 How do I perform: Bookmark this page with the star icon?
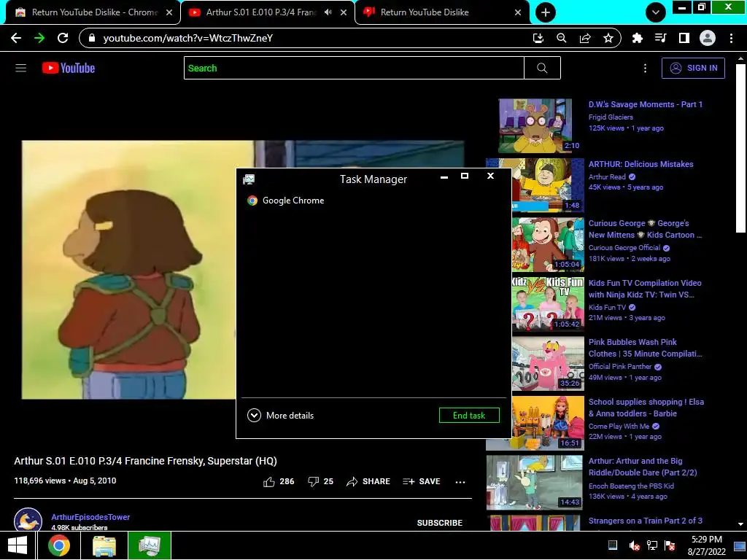coord(608,38)
